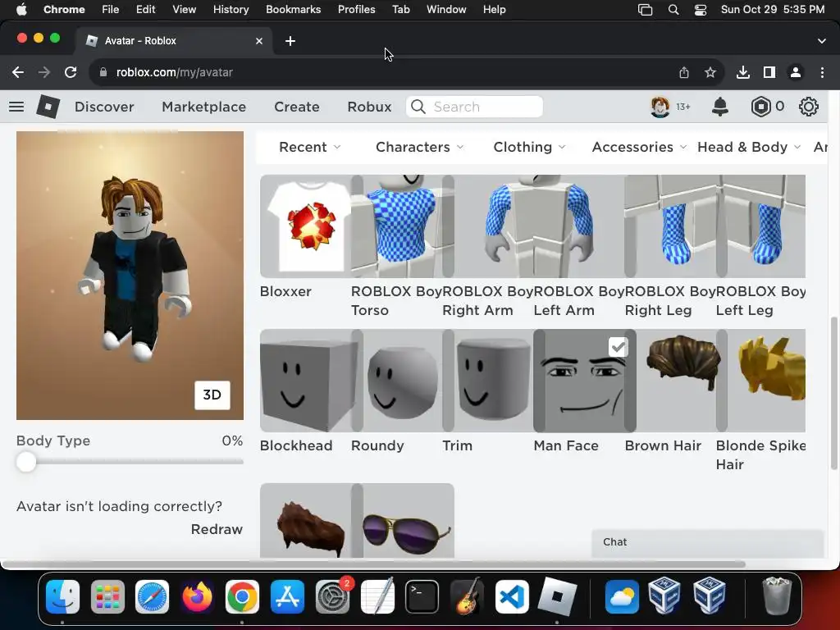Equip the ROBLOX Boy Left Arm
The width and height of the screenshot is (840, 630).
(x=579, y=226)
